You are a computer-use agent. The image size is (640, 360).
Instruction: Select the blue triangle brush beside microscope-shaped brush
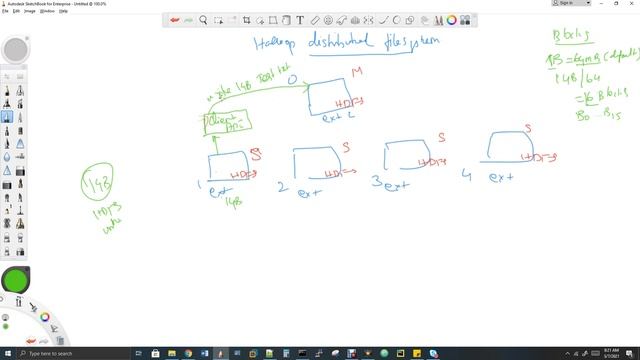tap(20, 144)
